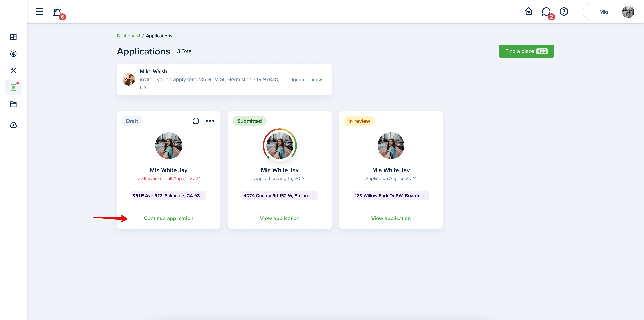Go to dashboard grid icon in sidebar

13,37
